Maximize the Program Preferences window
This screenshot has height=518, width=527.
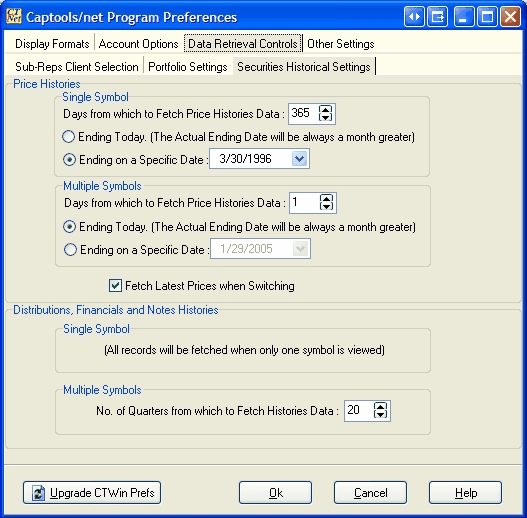click(487, 16)
